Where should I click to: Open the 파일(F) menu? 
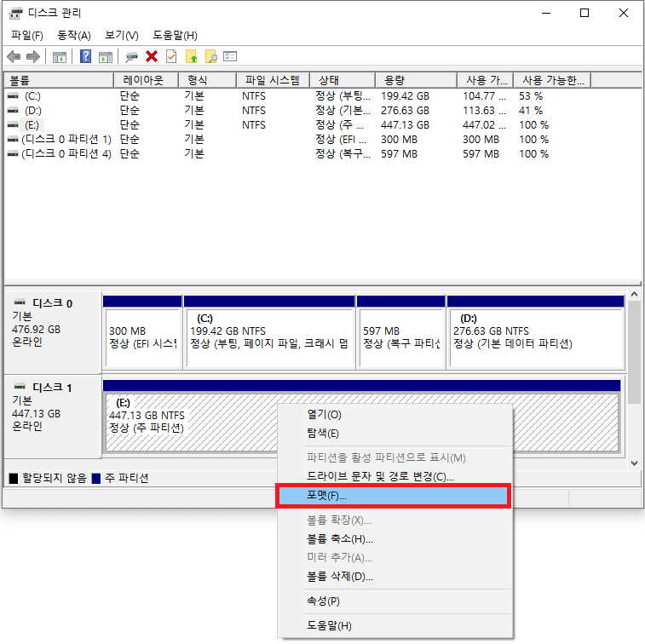[x=27, y=36]
